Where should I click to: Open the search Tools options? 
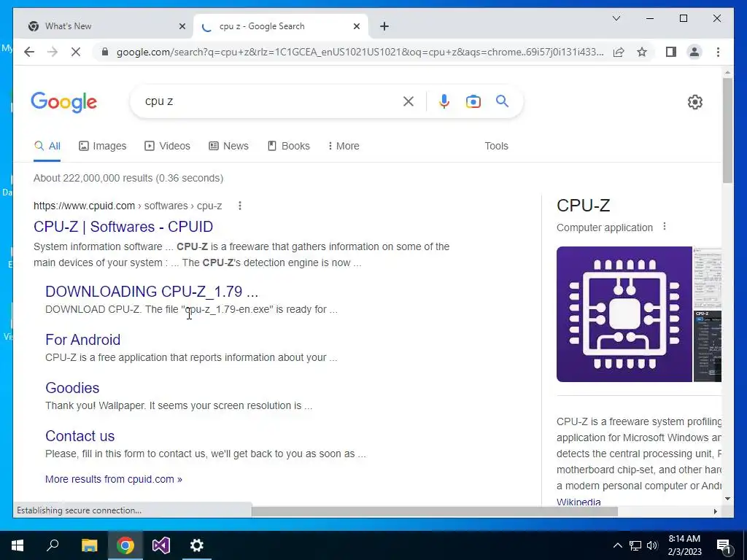(x=496, y=146)
